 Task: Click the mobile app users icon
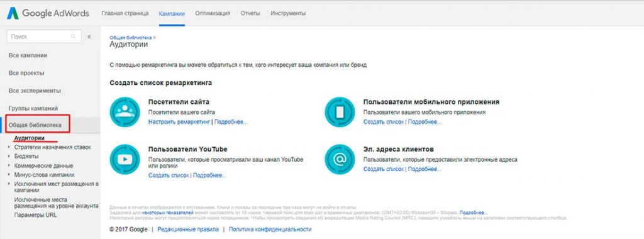tap(340, 112)
